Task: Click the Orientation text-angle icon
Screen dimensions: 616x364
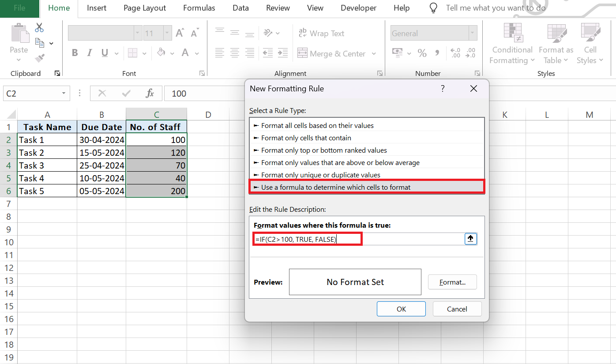Action: pyautogui.click(x=268, y=33)
